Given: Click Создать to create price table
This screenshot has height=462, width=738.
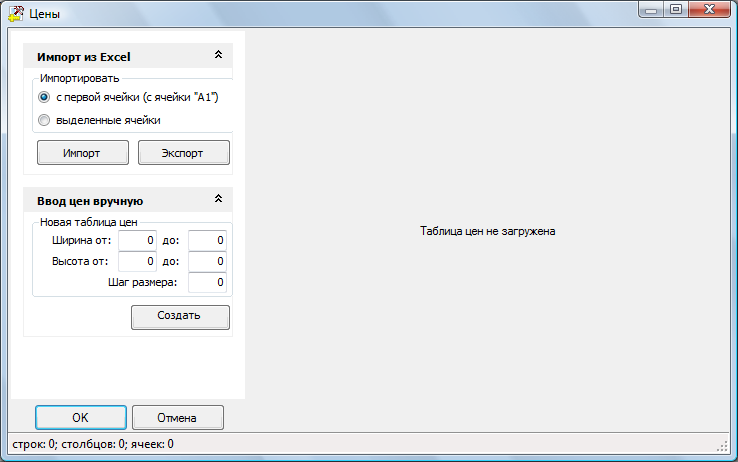Looking at the screenshot, I should point(180,316).
